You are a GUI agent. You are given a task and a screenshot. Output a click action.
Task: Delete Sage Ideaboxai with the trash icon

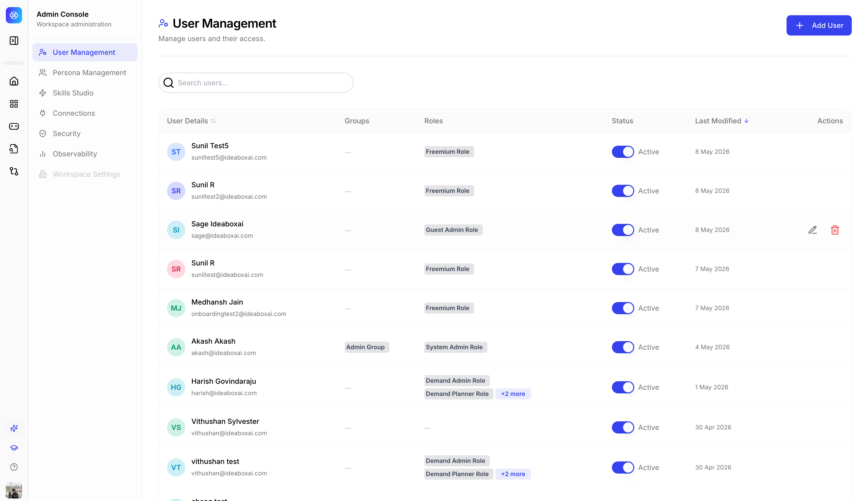coord(835,230)
